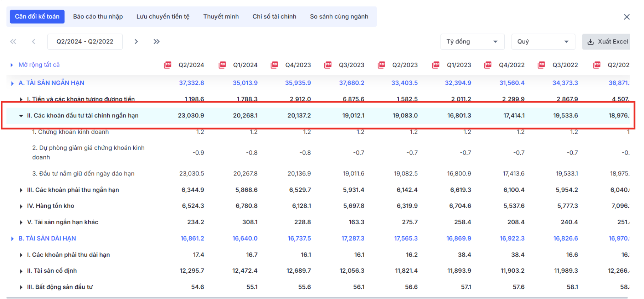Screen dimensions: 644x299
Task: Click the Q4/2023 column header
Action: (298, 65)
